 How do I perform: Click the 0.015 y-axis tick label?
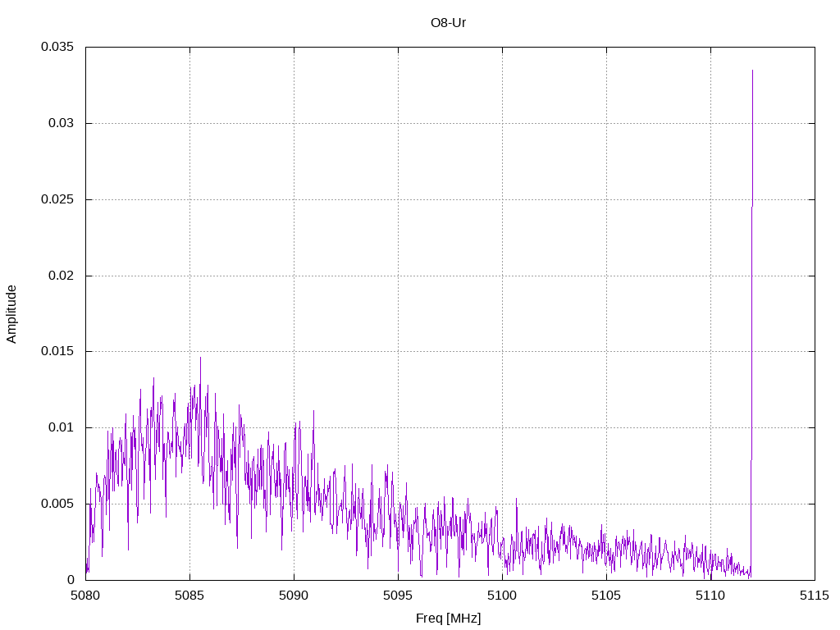click(x=57, y=351)
